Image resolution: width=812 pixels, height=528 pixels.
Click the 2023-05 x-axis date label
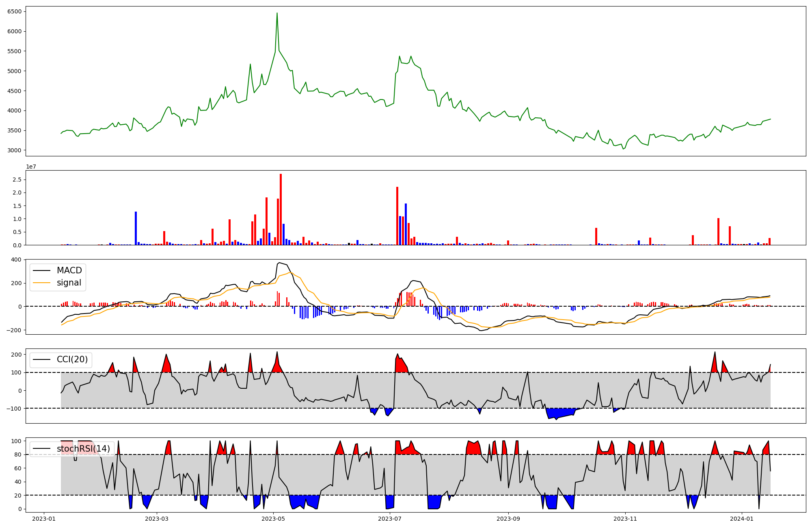click(x=273, y=519)
